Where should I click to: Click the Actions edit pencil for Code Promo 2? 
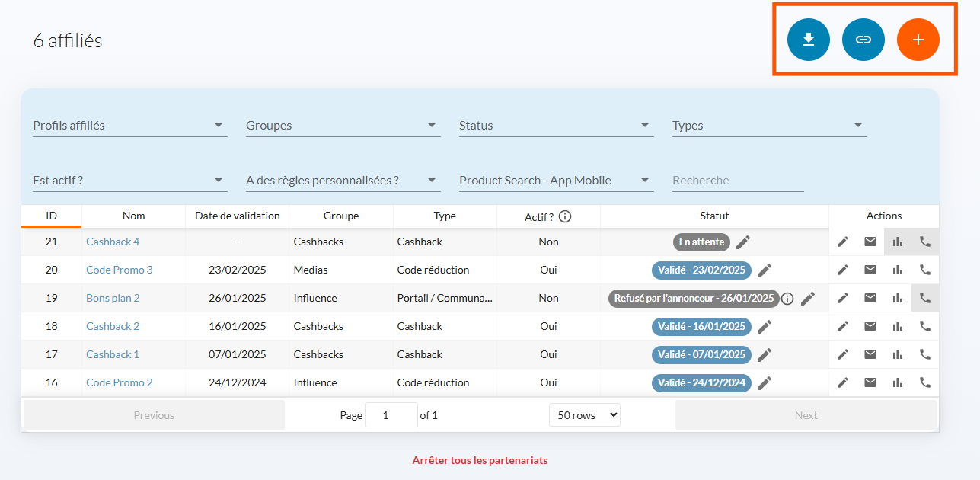[843, 382]
